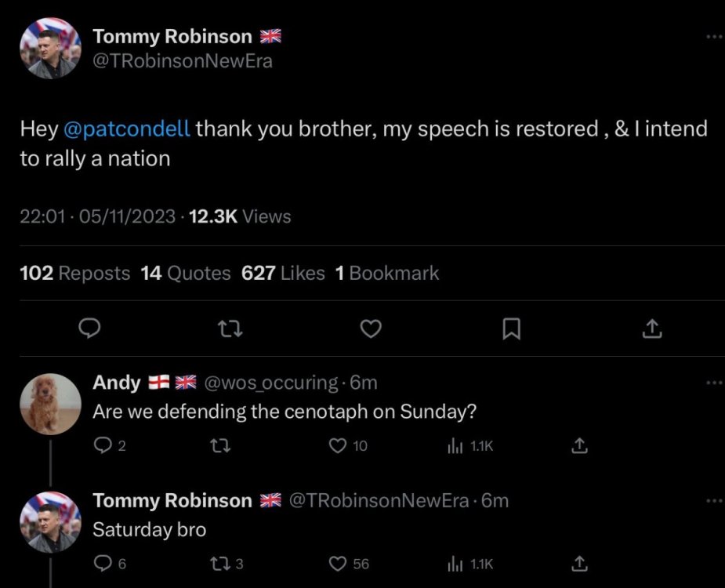Share Andy's reply via the share icon
Image resolution: width=725 pixels, height=588 pixels.
(579, 446)
